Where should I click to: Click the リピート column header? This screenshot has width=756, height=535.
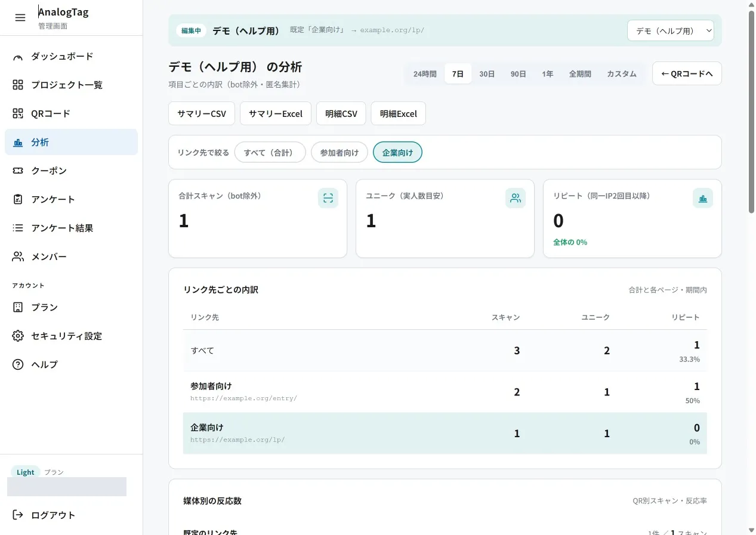[686, 317]
